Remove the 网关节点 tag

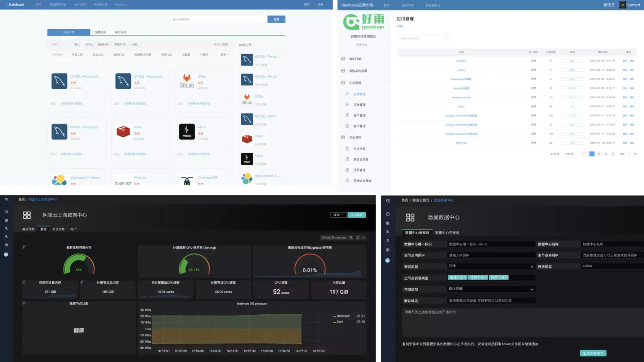506,278
